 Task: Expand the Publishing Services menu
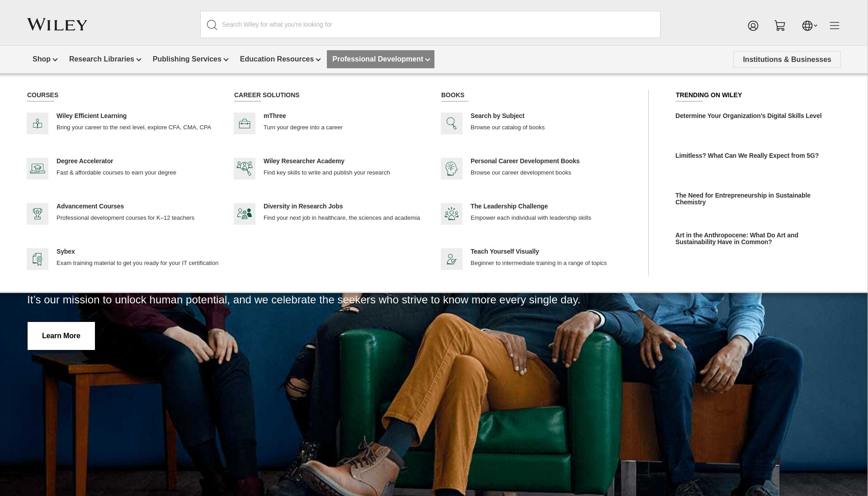click(x=190, y=59)
